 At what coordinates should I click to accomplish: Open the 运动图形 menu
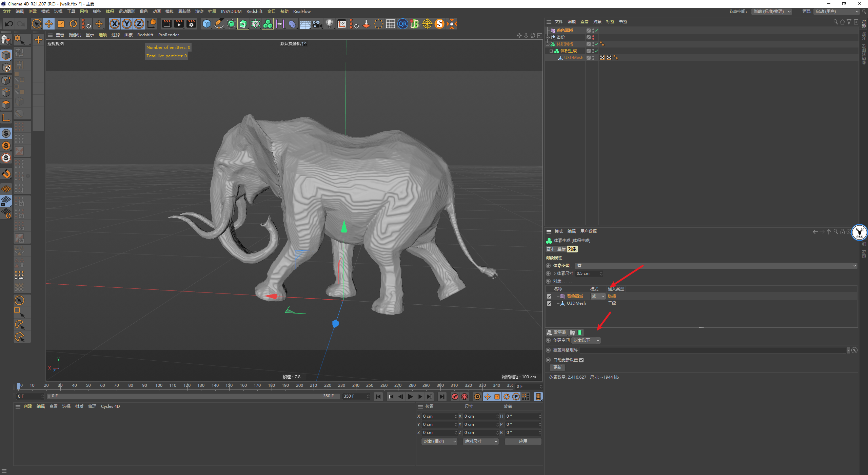click(x=126, y=11)
